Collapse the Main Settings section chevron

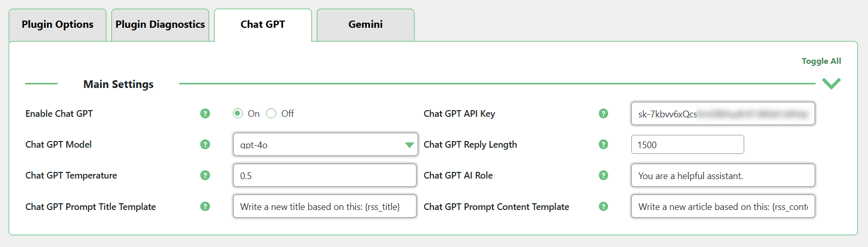(x=831, y=83)
